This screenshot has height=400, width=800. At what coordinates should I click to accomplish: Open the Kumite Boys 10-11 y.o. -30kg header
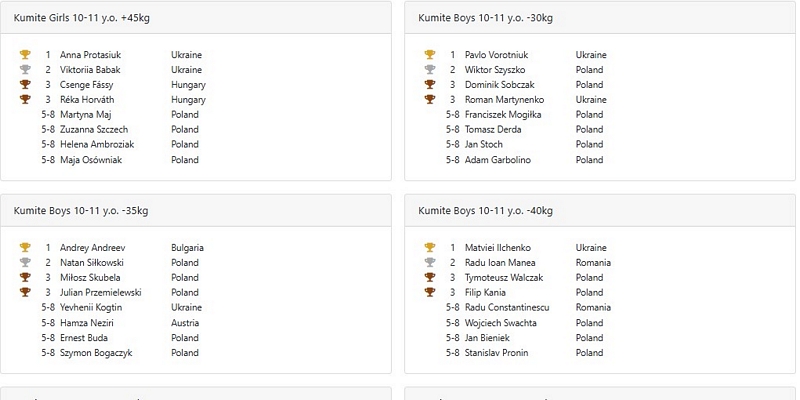(x=600, y=18)
